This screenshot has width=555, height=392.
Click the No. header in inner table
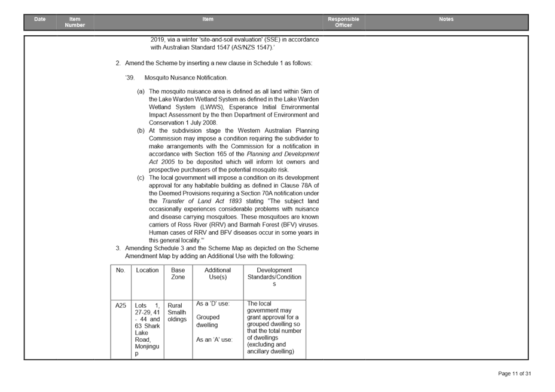coord(120,270)
